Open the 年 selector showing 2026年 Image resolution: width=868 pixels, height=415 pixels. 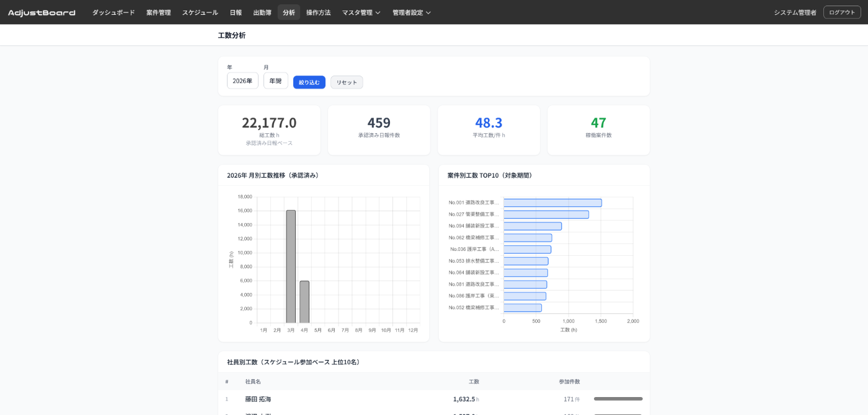[242, 81]
